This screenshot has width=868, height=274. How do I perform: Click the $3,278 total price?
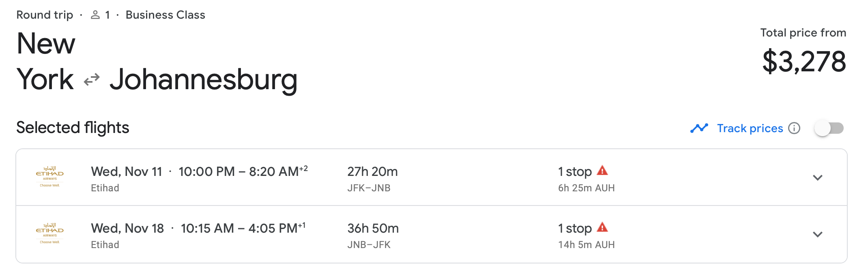point(804,62)
